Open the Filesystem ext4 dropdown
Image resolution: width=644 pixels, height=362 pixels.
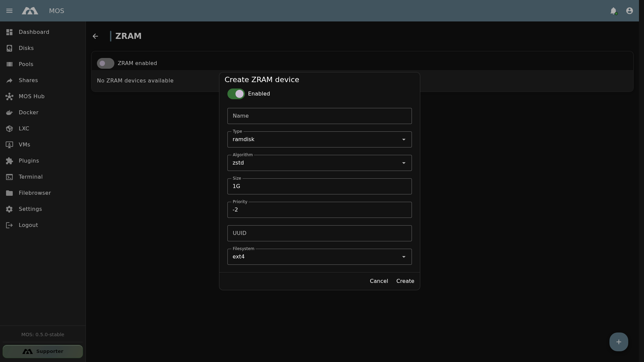[x=319, y=257]
